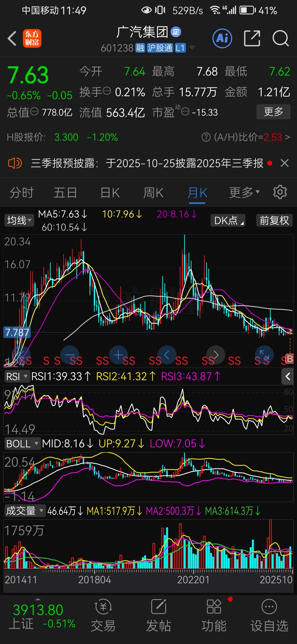297x644 pixels.
Task: Expand the 上证 index bar
Action: 38,599
